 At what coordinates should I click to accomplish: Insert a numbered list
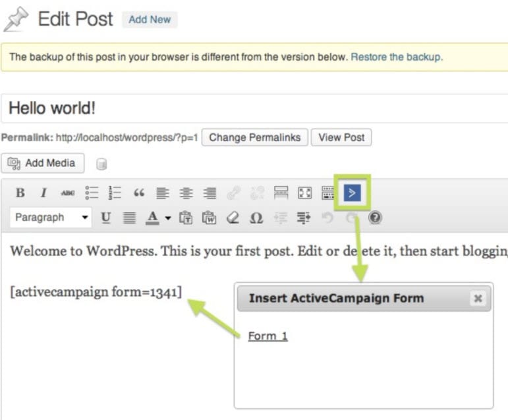coord(115,193)
